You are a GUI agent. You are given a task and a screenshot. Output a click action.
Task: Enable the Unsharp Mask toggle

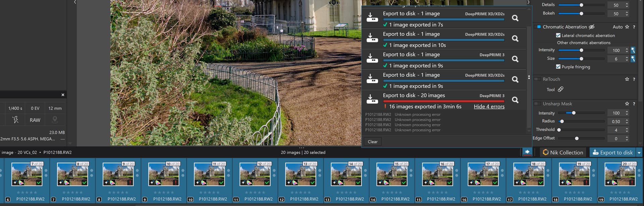537,104
